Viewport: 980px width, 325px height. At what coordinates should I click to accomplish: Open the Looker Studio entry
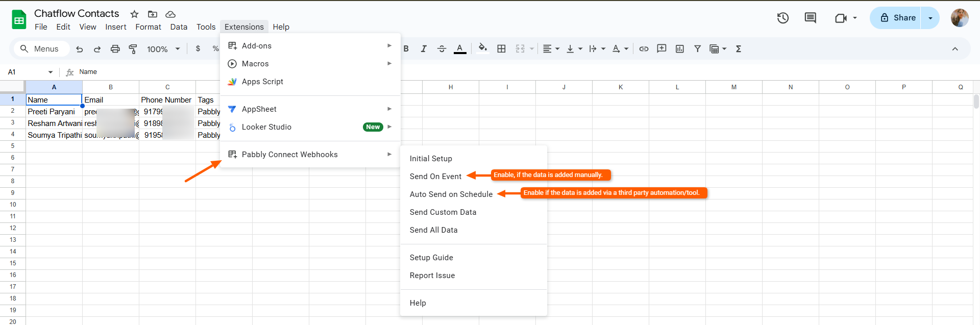pyautogui.click(x=310, y=127)
